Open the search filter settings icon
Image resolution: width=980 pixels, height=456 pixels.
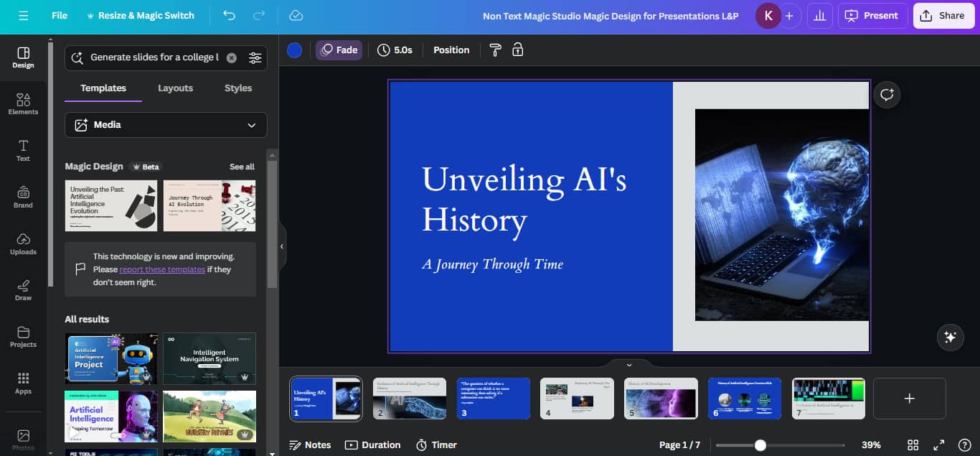point(255,58)
